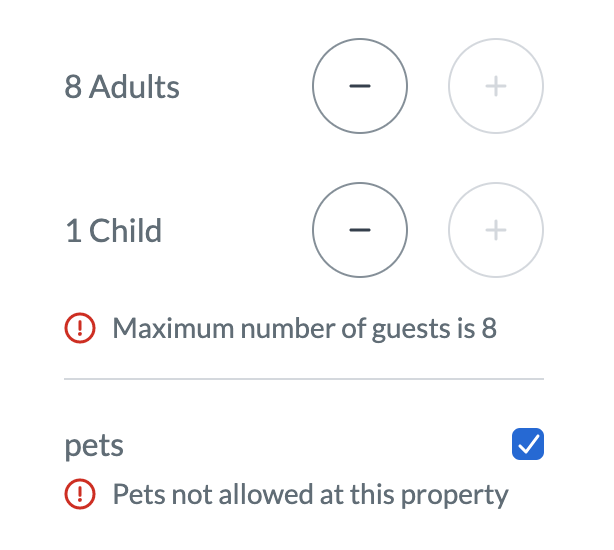Click the red warning icon beside maximum guests
Viewport: 614px width, 550px height.
pyautogui.click(x=80, y=328)
